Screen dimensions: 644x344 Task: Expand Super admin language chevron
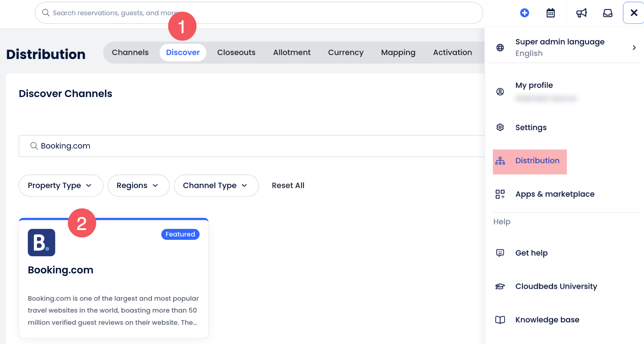coord(634,47)
